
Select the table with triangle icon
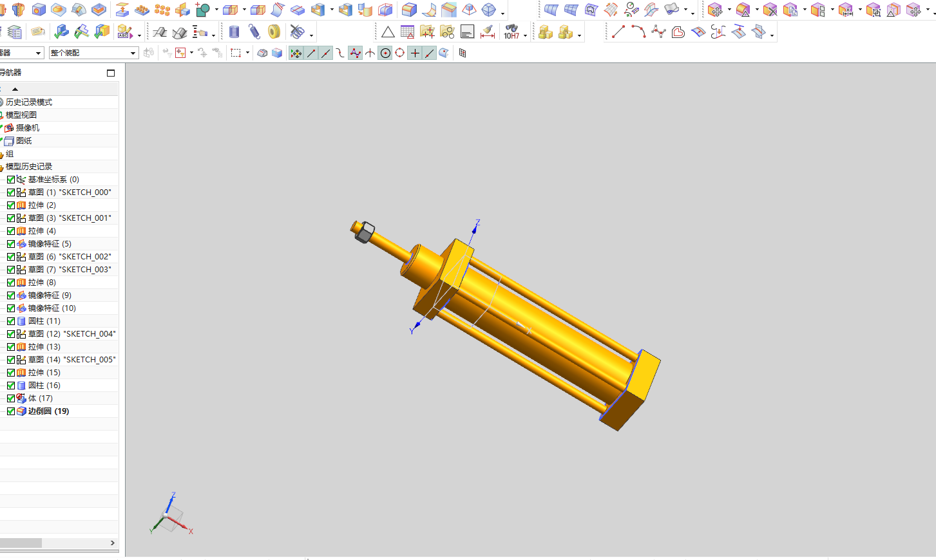pyautogui.click(x=408, y=32)
